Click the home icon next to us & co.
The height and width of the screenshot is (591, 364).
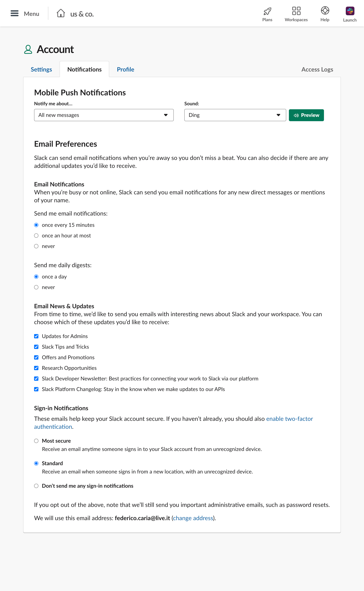(x=61, y=13)
